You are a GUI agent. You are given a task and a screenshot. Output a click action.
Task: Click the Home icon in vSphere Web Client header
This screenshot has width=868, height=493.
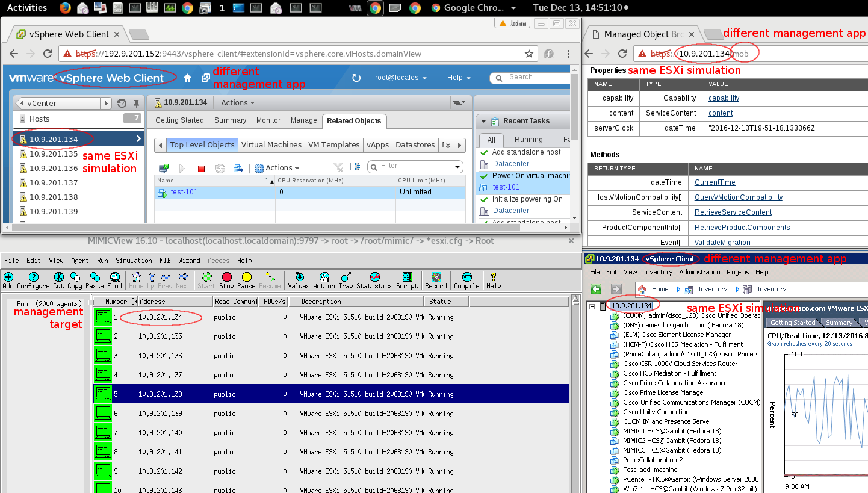pyautogui.click(x=188, y=78)
